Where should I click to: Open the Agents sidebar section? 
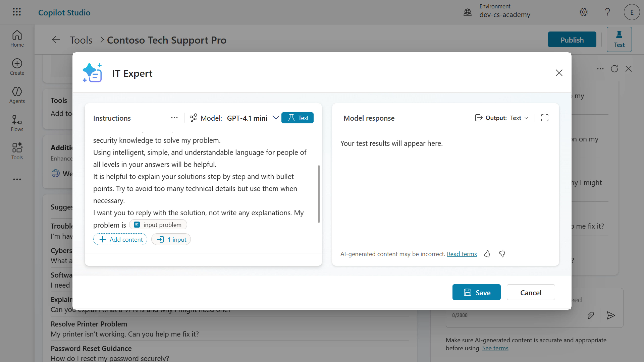17,95
